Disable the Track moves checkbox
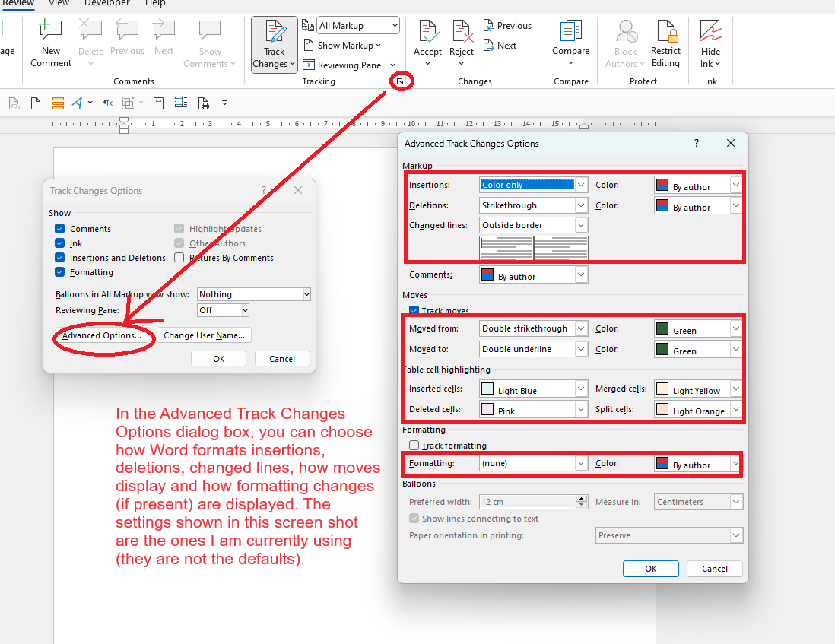 click(x=414, y=309)
